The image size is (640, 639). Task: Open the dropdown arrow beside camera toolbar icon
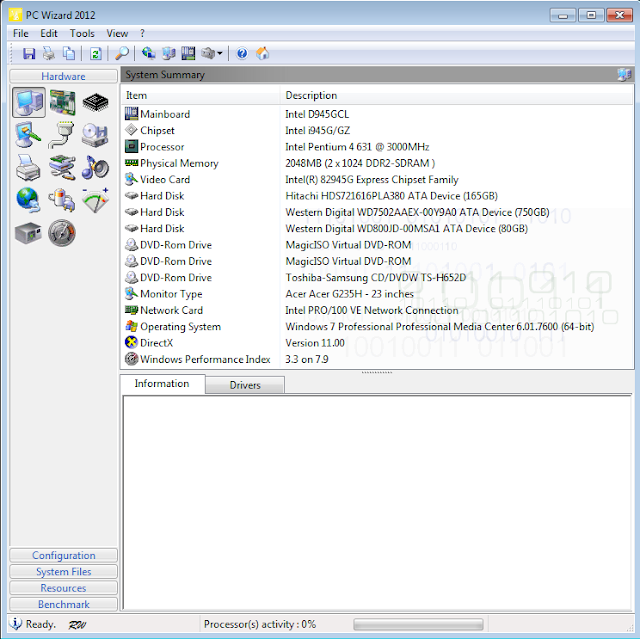220,53
